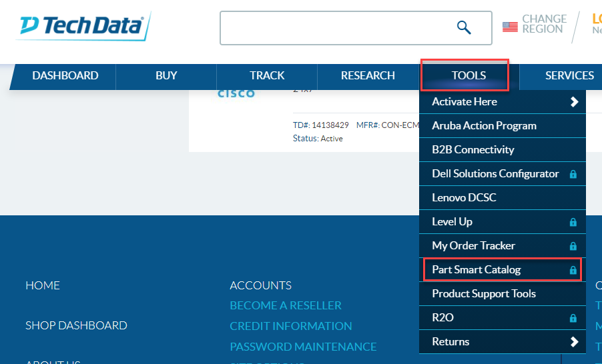Select R2O menu entry
Image resolution: width=602 pixels, height=364 pixels.
pos(502,317)
